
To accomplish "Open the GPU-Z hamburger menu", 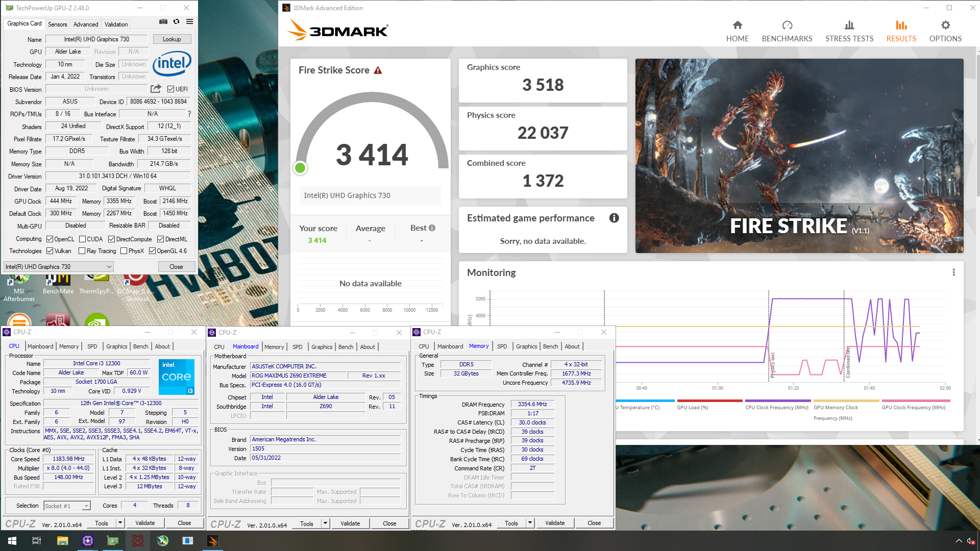I will (190, 22).
